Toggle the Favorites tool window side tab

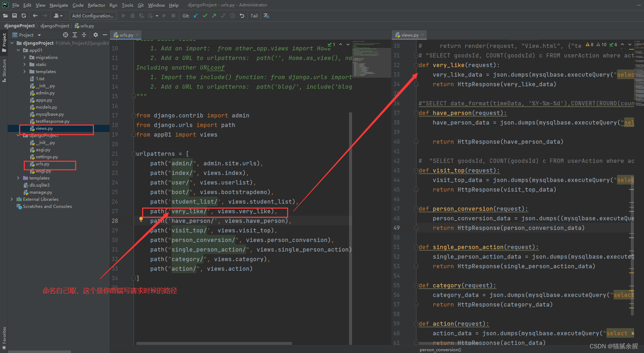4,337
